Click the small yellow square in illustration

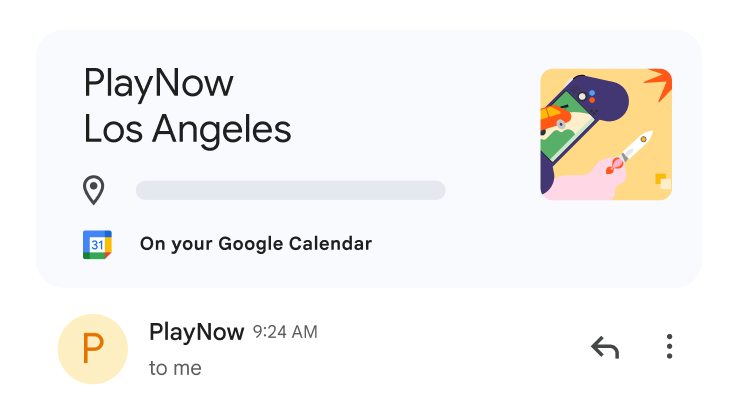661,180
